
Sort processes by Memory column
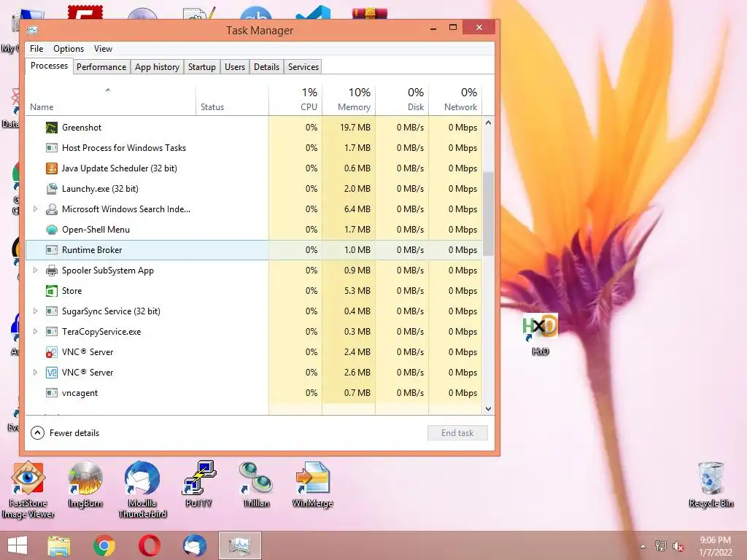349,101
